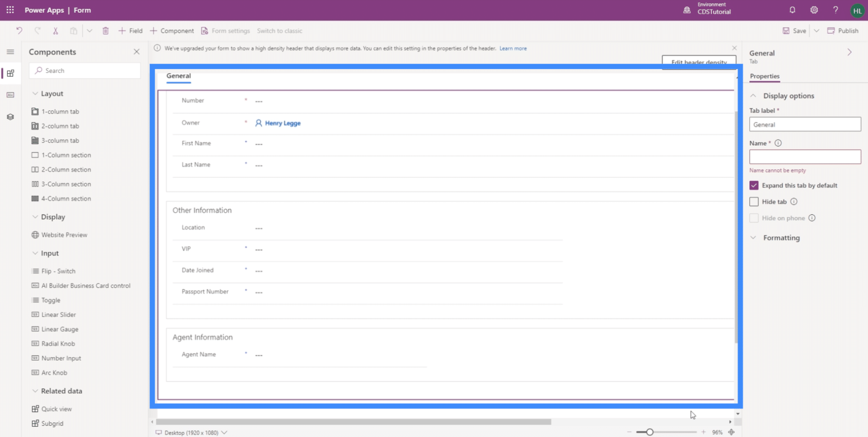
Task: Add a 2-column tab
Action: [x=55, y=126]
